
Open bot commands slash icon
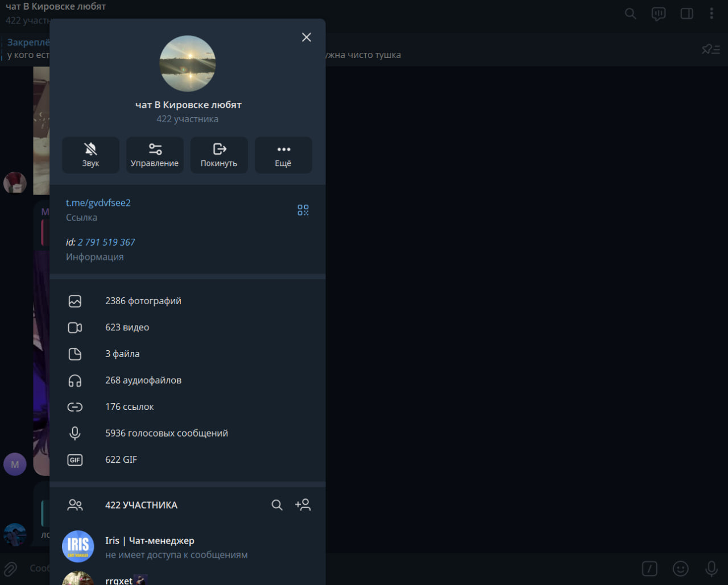click(x=650, y=569)
